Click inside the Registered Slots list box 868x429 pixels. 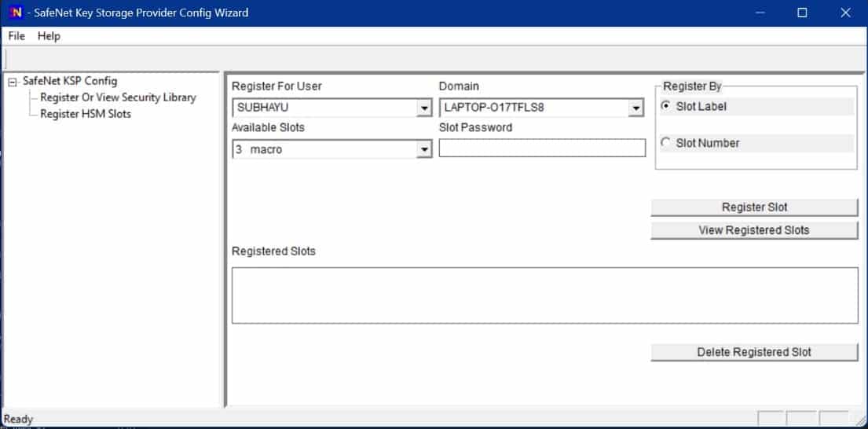544,295
